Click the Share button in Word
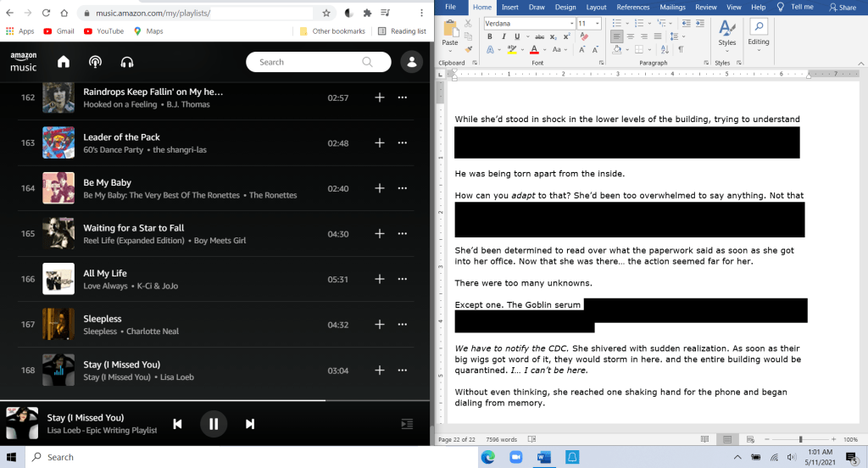Screen dimensions: 868x468 (843, 7)
